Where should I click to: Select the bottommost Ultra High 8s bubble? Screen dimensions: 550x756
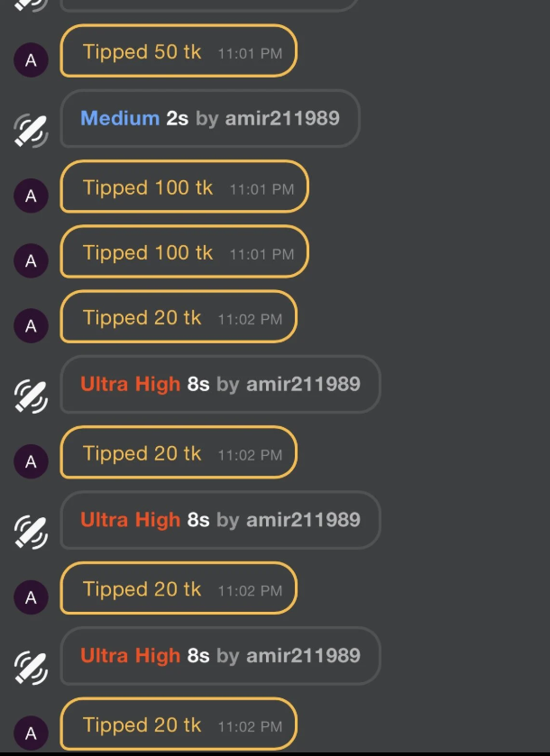pos(220,655)
